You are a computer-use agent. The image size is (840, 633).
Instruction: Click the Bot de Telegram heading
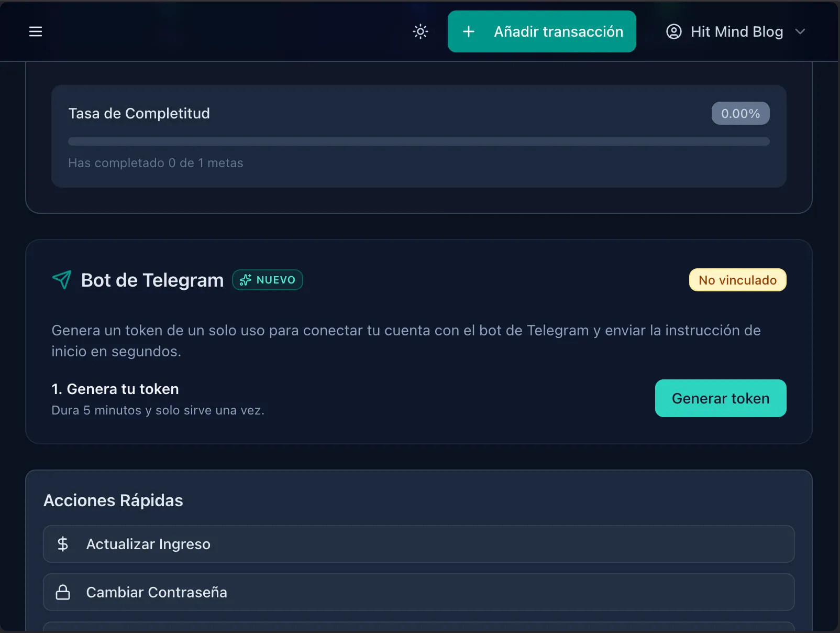(x=152, y=280)
